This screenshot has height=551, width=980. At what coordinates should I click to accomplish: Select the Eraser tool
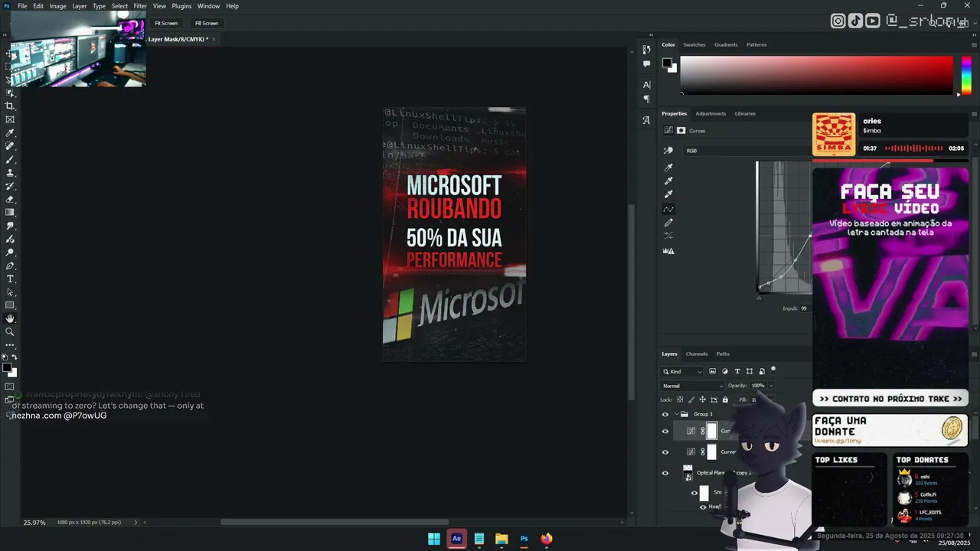click(10, 199)
